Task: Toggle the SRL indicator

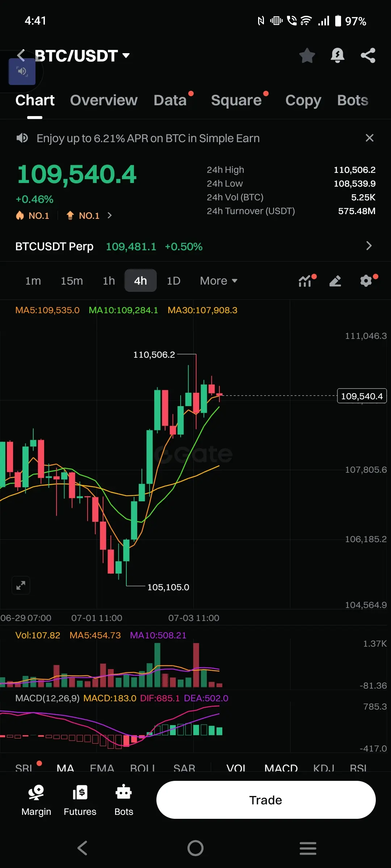Action: point(24,767)
